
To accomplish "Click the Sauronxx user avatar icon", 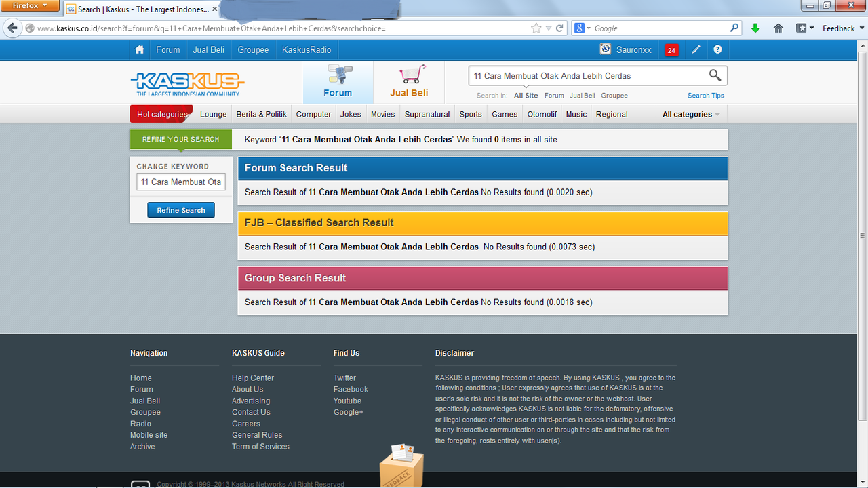I will pos(606,49).
